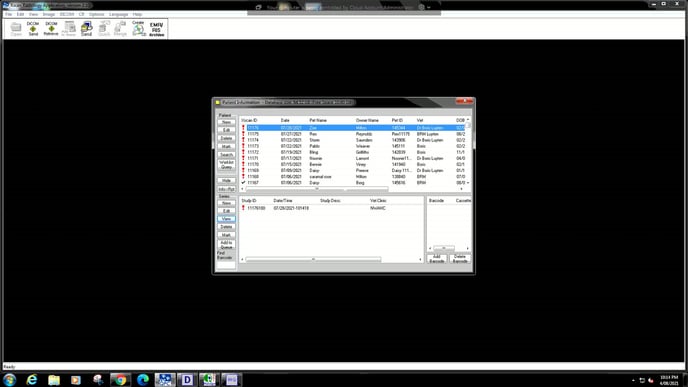This screenshot has width=688, height=387.
Task: Click the Worklist Query button
Action: [226, 165]
